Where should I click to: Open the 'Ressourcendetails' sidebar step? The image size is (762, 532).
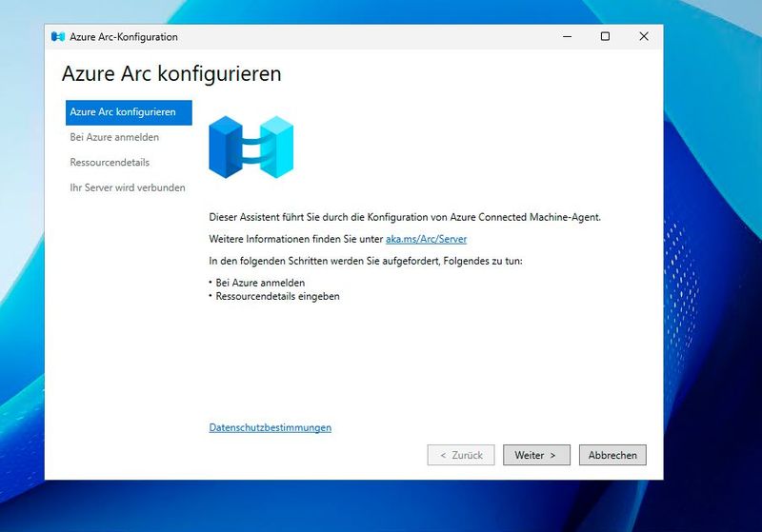[x=110, y=163]
